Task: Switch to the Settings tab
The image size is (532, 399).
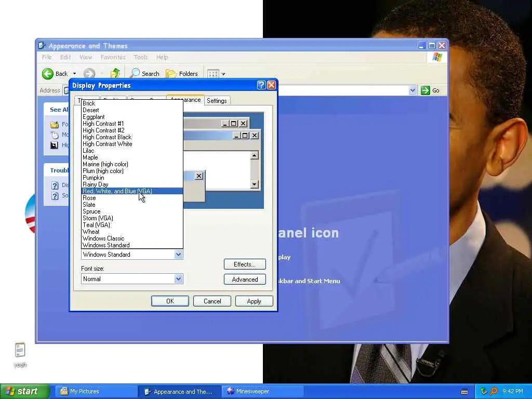Action: tap(217, 100)
